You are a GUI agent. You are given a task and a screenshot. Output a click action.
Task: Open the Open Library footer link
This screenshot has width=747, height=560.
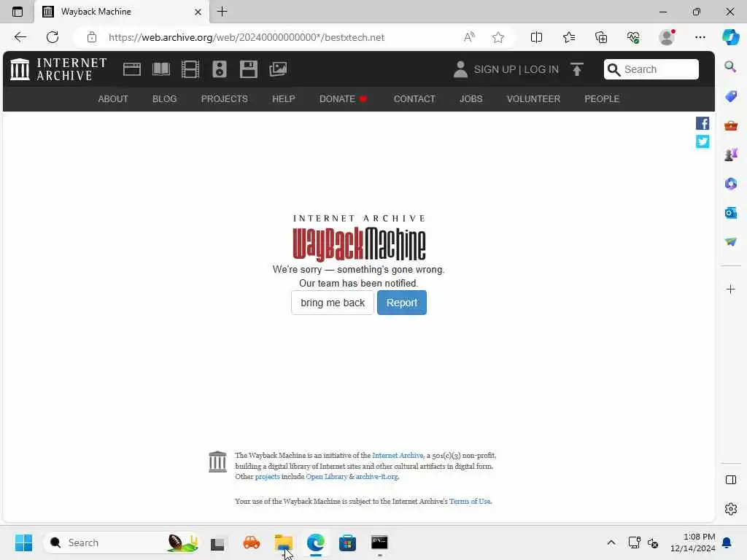[326, 477]
